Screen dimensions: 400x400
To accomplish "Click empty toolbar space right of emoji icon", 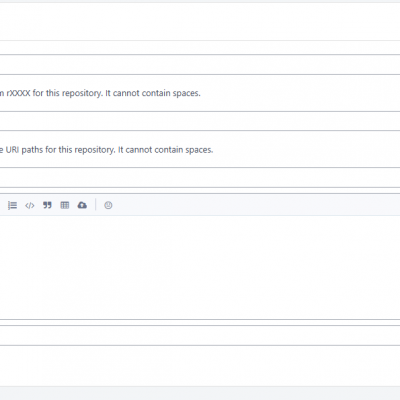I will point(257,205).
